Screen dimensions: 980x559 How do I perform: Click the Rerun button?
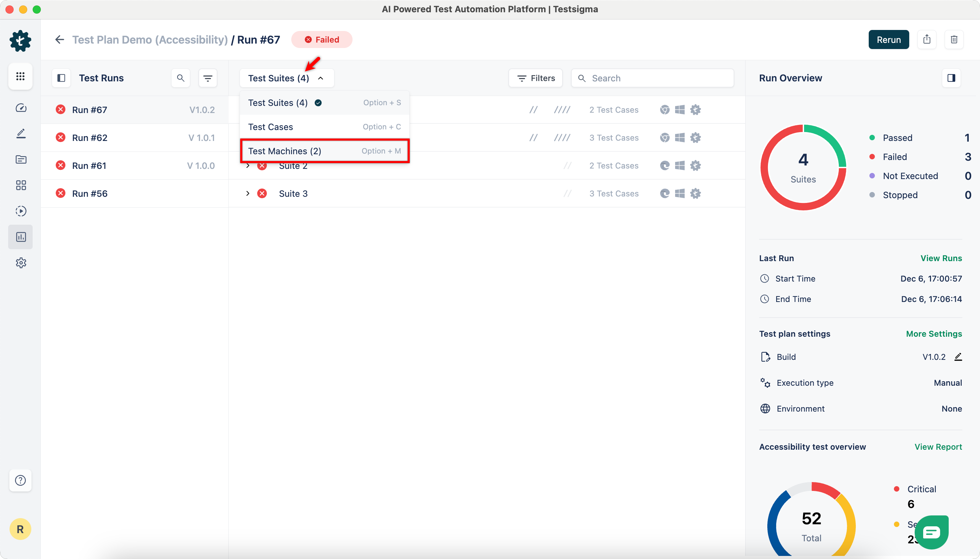point(888,39)
